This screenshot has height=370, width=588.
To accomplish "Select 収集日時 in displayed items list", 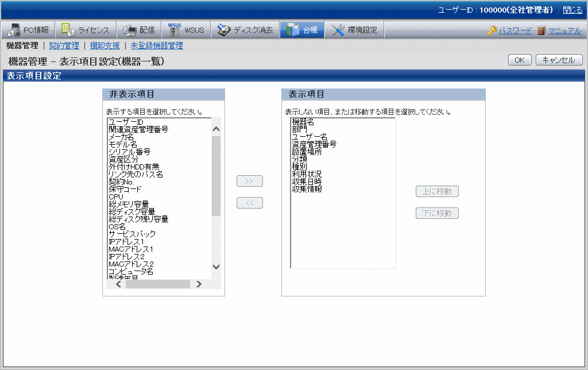I will (343, 182).
